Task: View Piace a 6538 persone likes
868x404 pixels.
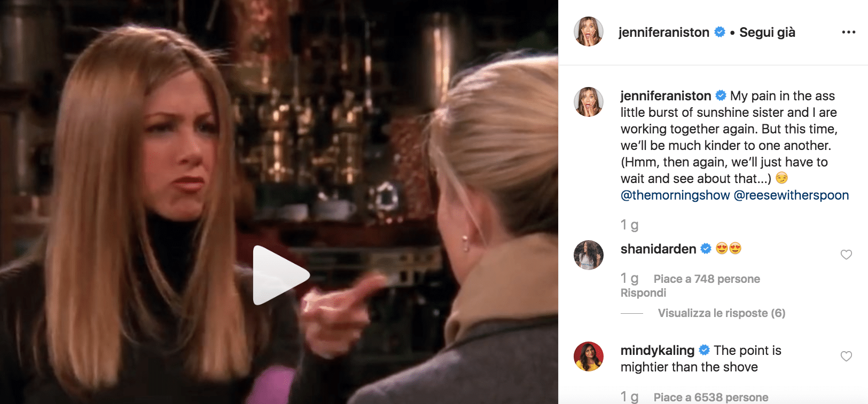Action: pyautogui.click(x=711, y=398)
